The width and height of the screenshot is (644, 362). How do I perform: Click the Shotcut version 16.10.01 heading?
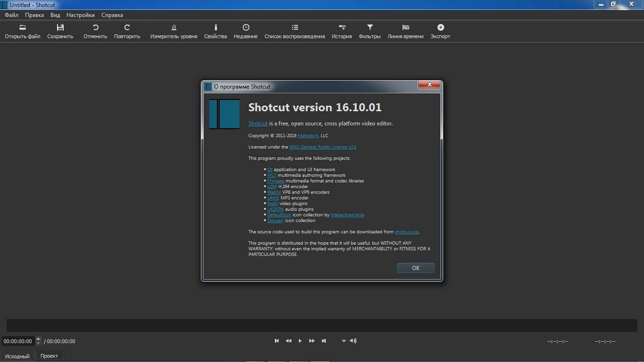(315, 107)
